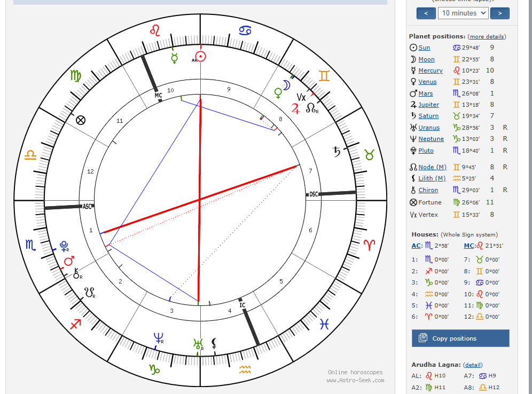Screen dimensions: 532x394
Task: Open the Uranus planet link
Action: tap(429, 128)
